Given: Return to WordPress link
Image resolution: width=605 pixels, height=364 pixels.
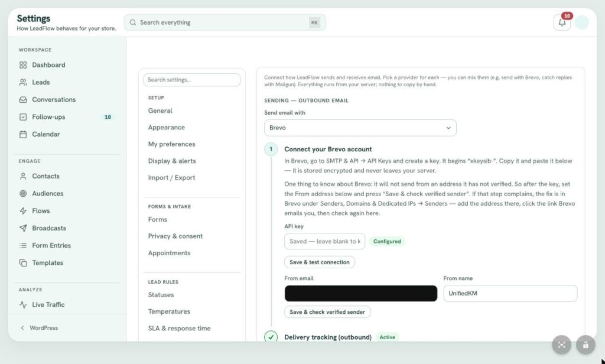Looking at the screenshot, I should [44, 328].
